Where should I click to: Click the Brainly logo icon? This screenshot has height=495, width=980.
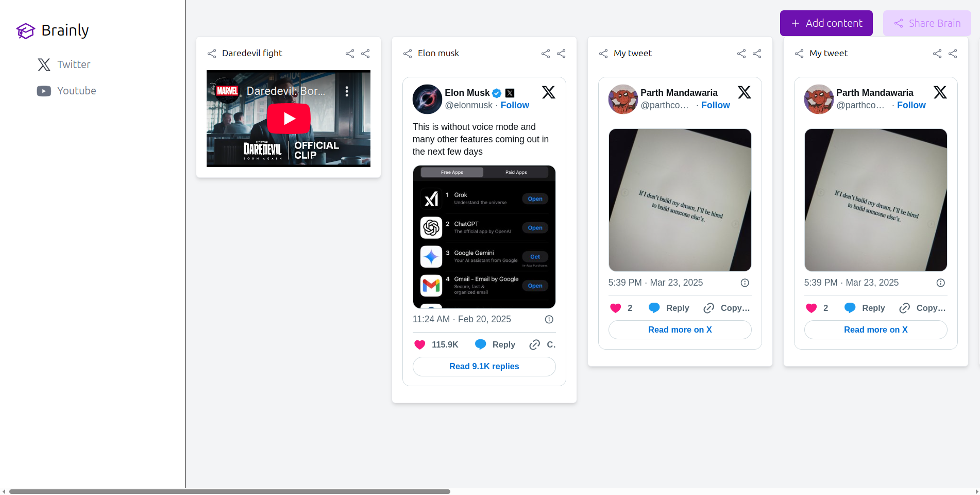[x=25, y=31]
